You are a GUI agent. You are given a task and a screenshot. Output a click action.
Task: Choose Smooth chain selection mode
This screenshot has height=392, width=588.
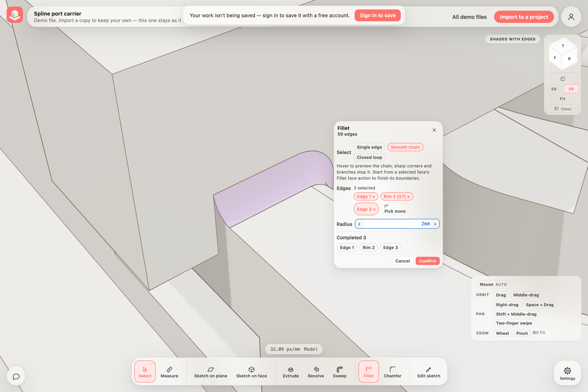click(x=405, y=147)
